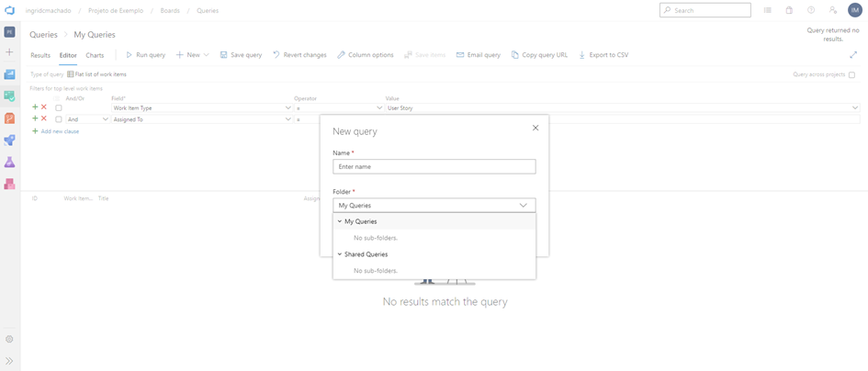
Task: Remove the Work Item Type clause
Action: tap(44, 107)
